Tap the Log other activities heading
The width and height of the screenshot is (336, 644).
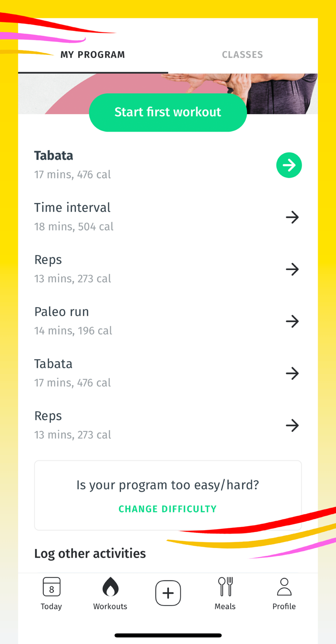pyautogui.click(x=90, y=554)
